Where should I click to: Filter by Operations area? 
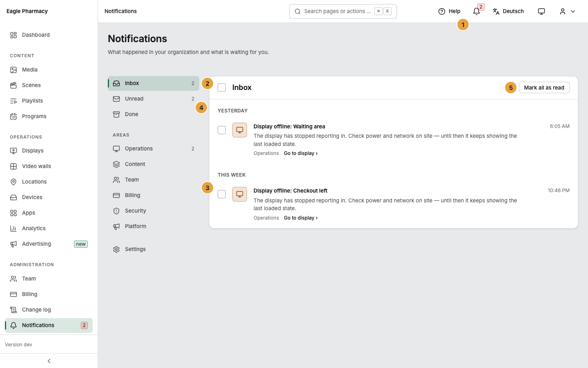click(x=154, y=149)
